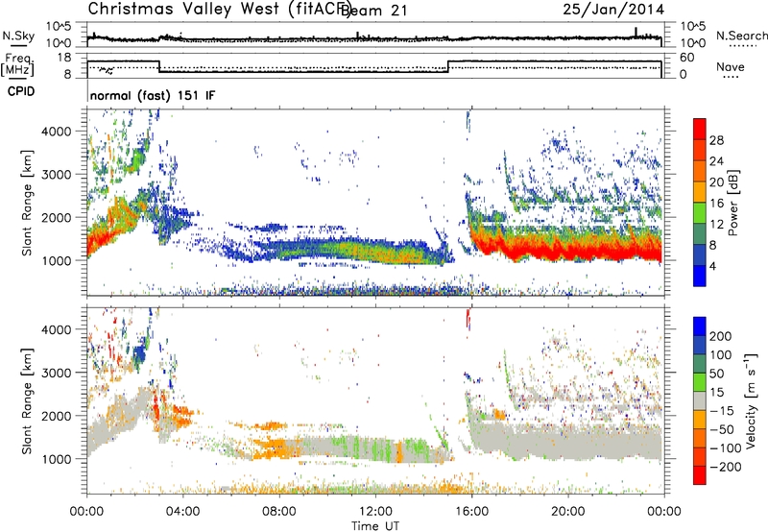Select the "50" value on Velocity scale
768x532 pixels.
[717, 374]
